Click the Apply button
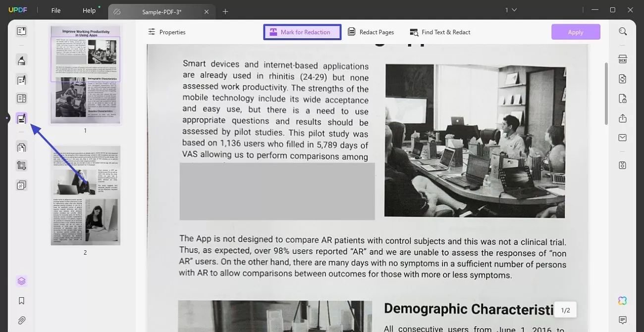The height and width of the screenshot is (332, 644). point(576,32)
